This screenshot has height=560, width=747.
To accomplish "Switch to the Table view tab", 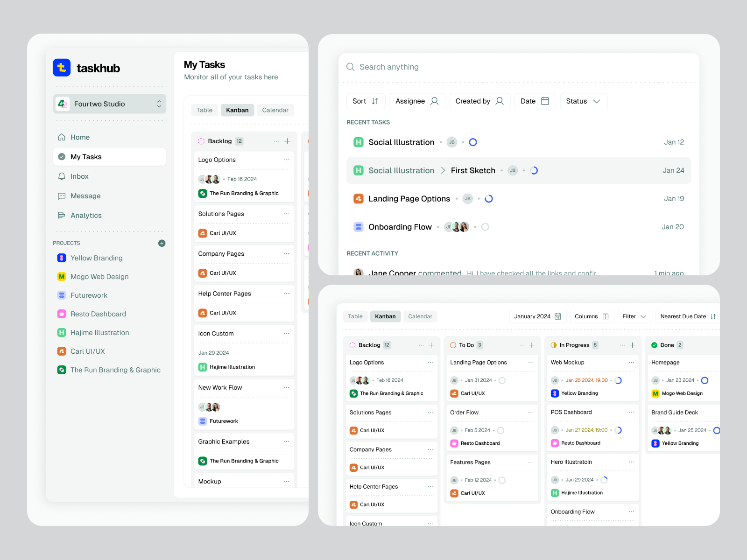I will (x=355, y=316).
